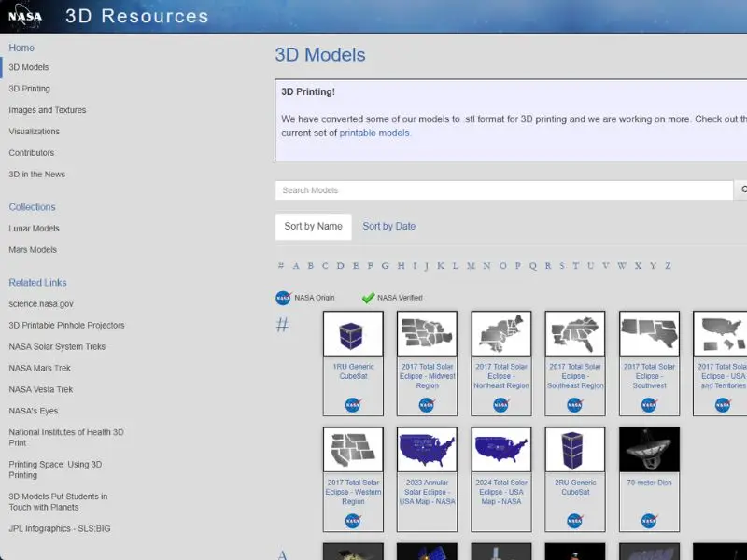747x560 pixels.
Task: Open 3D in the News sidebar item
Action: click(x=36, y=175)
